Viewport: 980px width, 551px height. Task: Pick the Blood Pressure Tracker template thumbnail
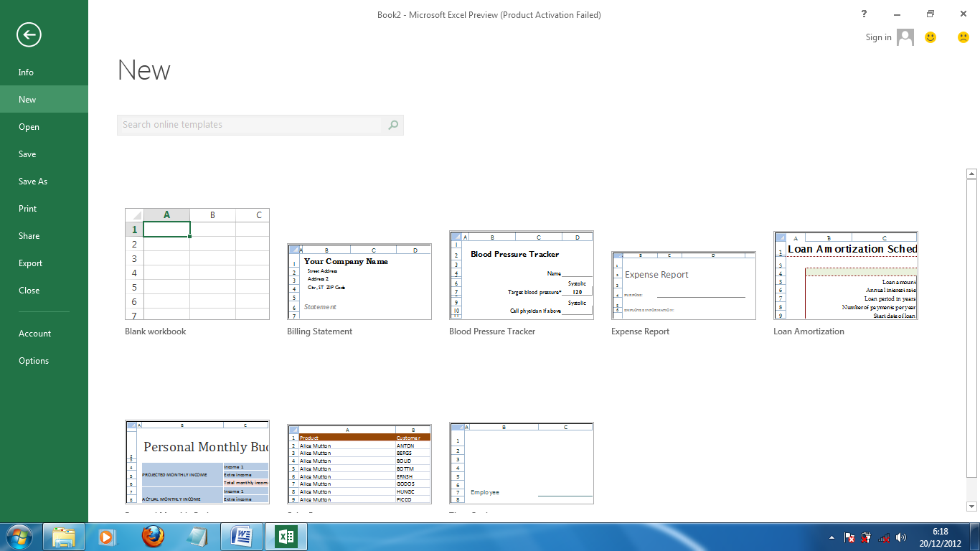pos(522,275)
